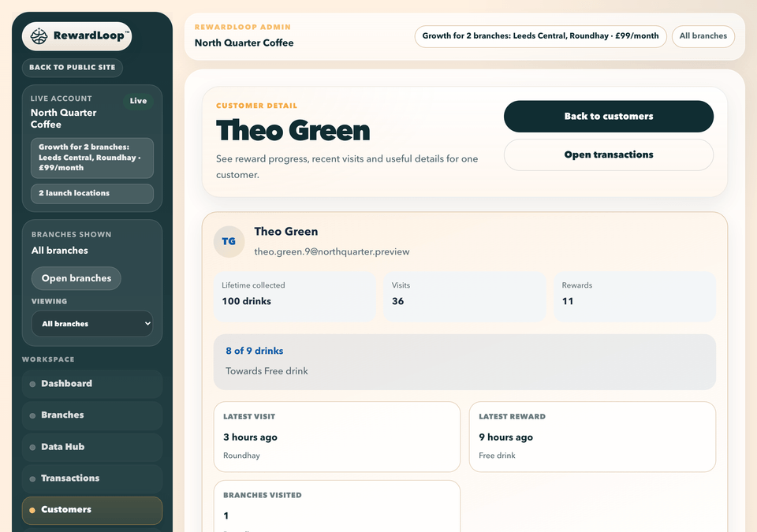The width and height of the screenshot is (757, 532).
Task: Click the Rewards 11 stat card
Action: pos(634,296)
